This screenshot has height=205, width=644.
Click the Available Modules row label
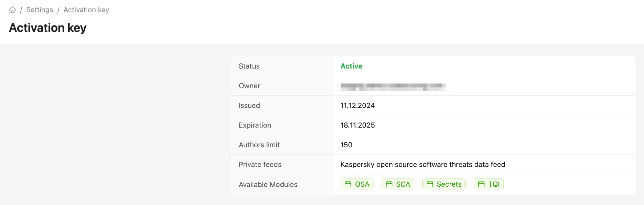[268, 185]
